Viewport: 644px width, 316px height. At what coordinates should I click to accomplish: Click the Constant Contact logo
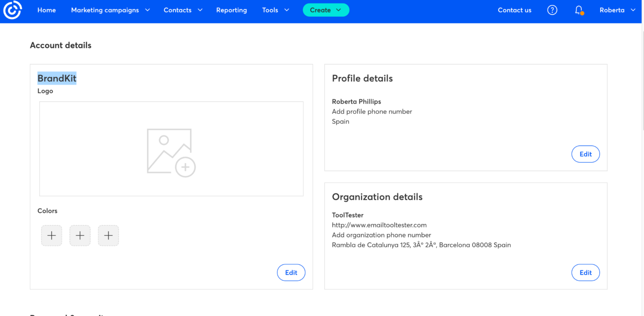click(13, 10)
